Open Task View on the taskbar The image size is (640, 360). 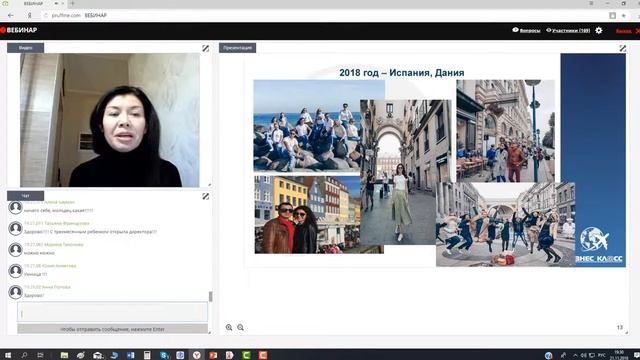click(40, 355)
